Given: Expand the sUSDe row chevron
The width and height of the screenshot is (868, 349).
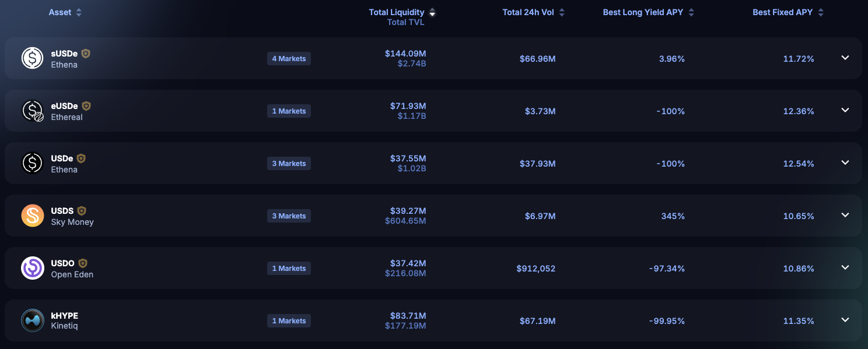Looking at the screenshot, I should [845, 58].
